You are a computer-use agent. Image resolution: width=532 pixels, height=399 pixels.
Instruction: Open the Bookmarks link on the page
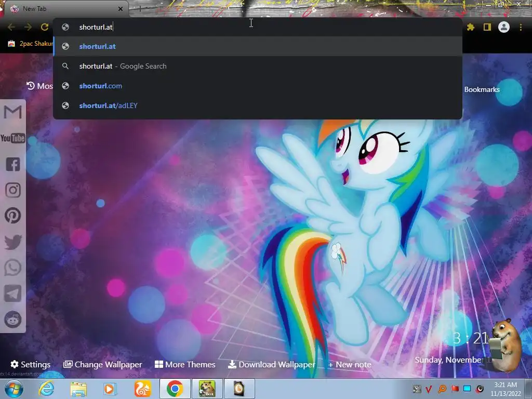[482, 89]
